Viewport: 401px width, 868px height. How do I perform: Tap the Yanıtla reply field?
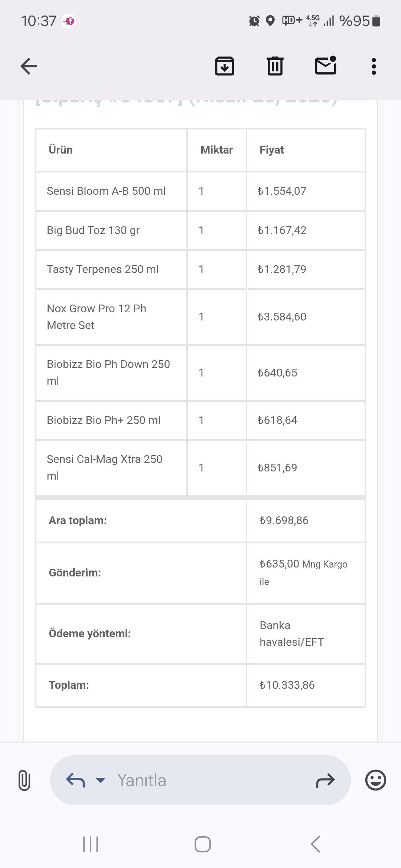200,780
